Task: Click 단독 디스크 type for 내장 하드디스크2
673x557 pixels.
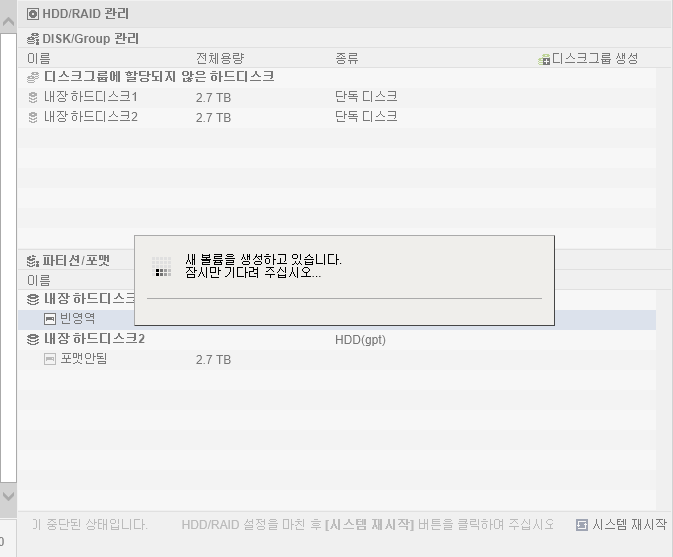Action: click(366, 116)
